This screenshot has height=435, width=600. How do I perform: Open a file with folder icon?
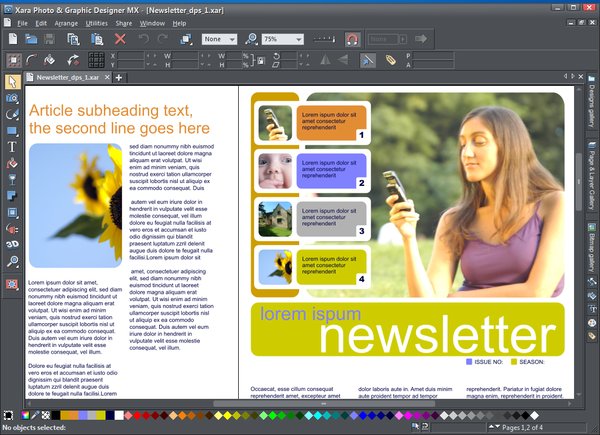pos(31,39)
